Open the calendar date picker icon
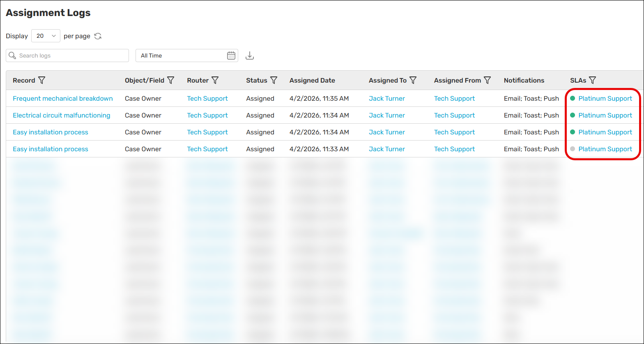 231,55
